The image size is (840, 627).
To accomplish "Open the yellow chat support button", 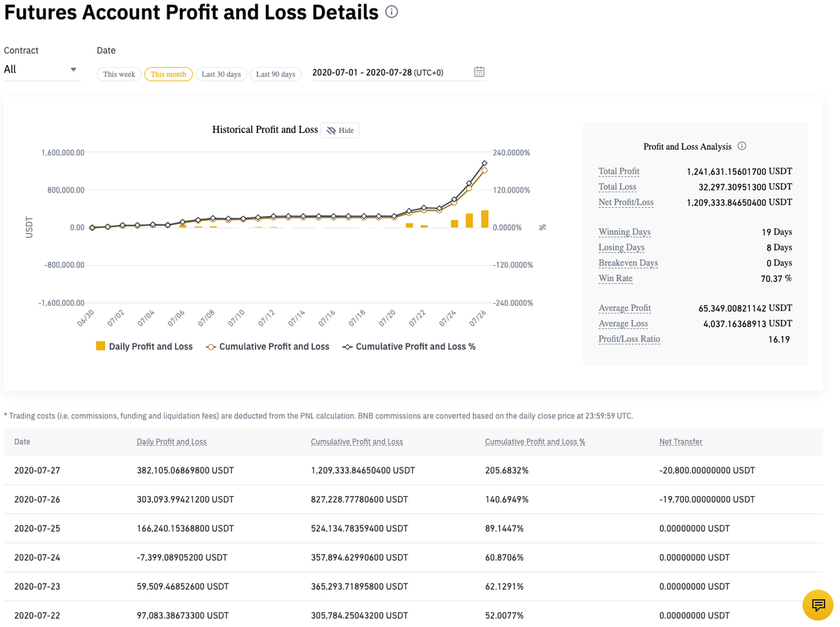I will pos(818,605).
